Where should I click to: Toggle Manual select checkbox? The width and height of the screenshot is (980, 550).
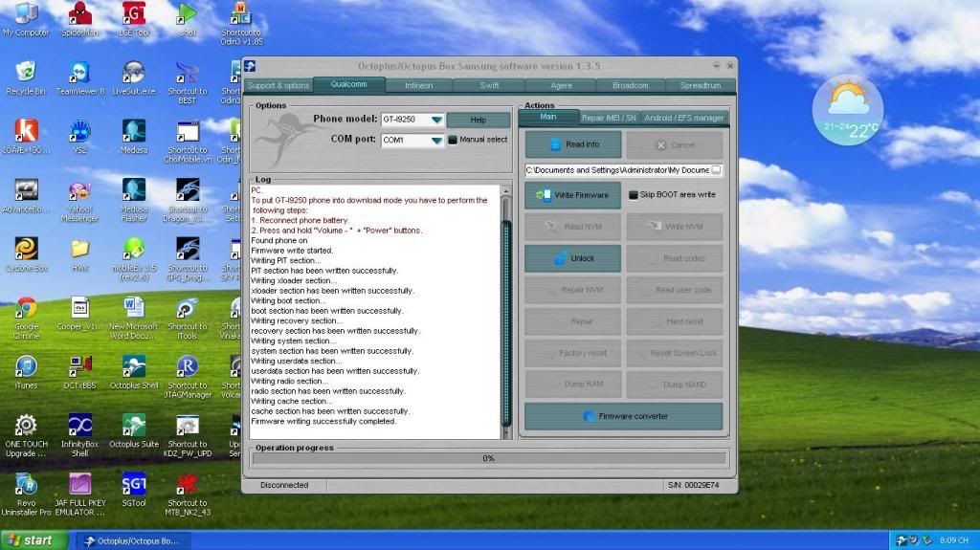point(453,140)
